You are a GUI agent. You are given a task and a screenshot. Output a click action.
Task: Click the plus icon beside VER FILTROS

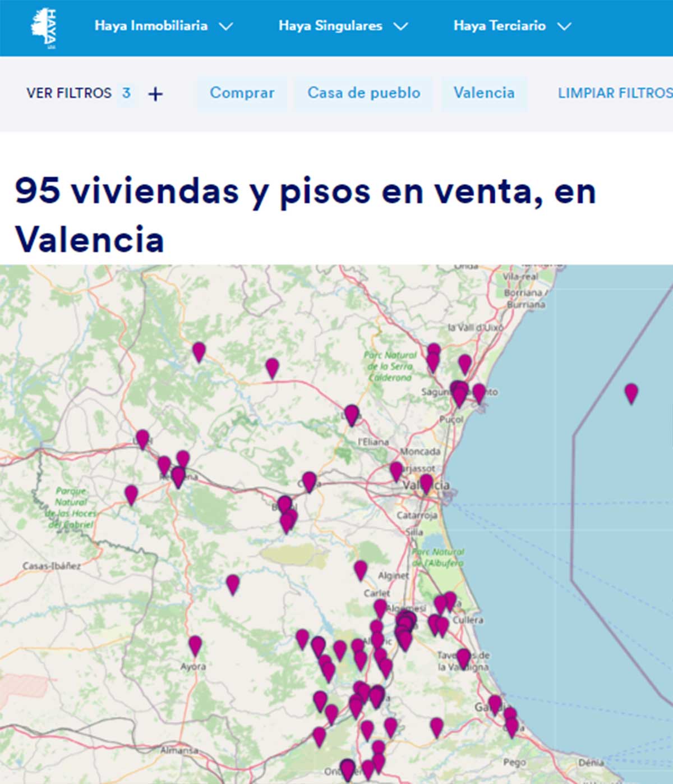click(x=155, y=94)
